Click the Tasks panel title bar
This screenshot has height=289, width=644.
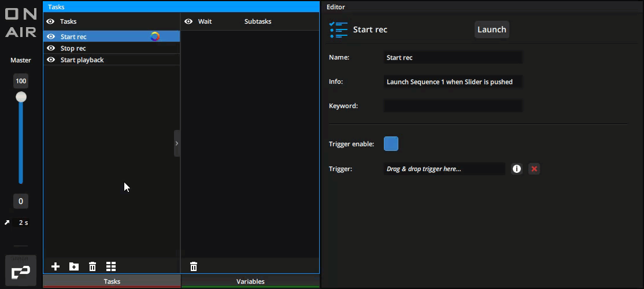click(181, 6)
